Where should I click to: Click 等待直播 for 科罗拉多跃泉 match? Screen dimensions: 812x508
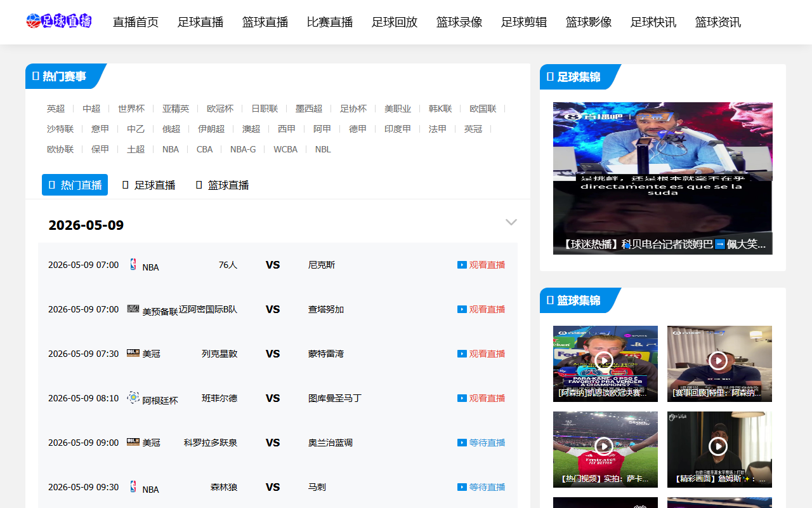(487, 443)
